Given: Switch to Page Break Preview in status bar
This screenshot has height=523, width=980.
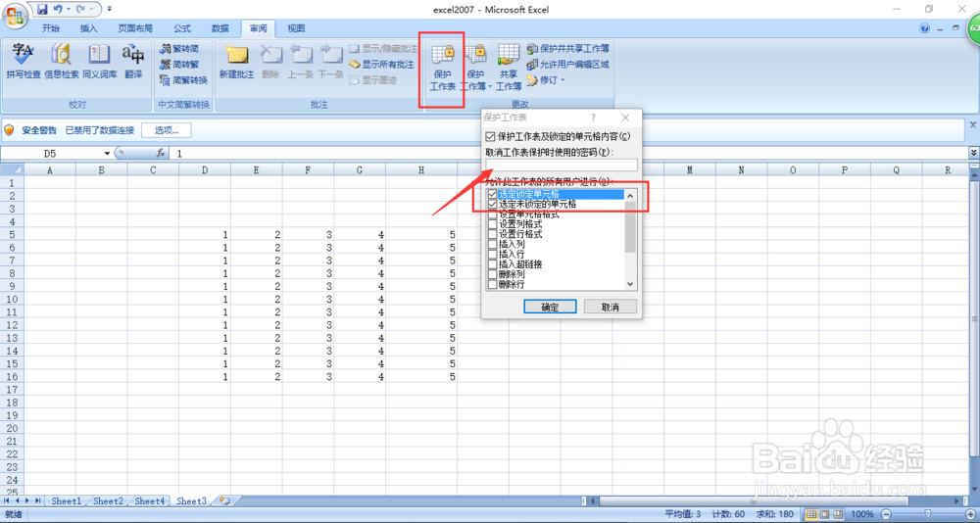Looking at the screenshot, I should click(838, 514).
